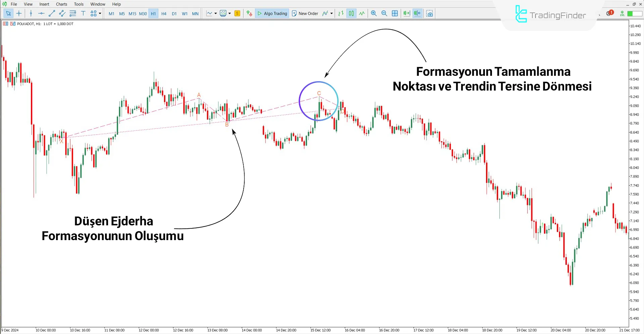Place a New Order

point(305,13)
